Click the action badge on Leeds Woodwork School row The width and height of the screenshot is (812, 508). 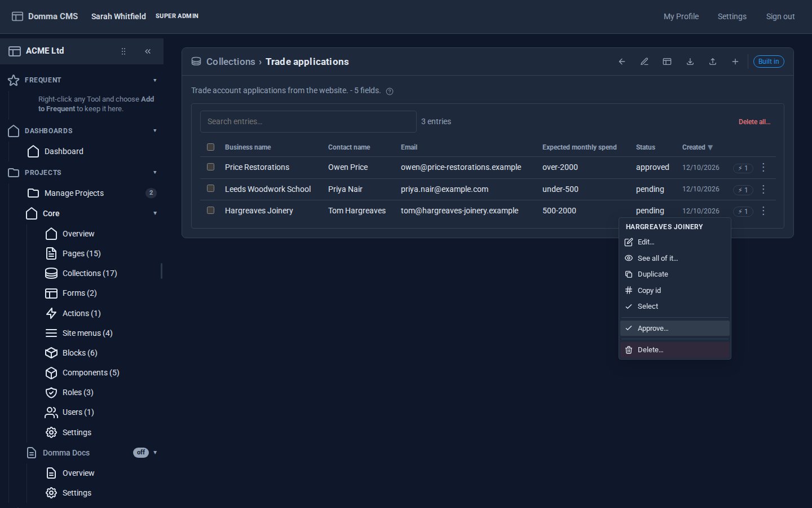(x=743, y=190)
